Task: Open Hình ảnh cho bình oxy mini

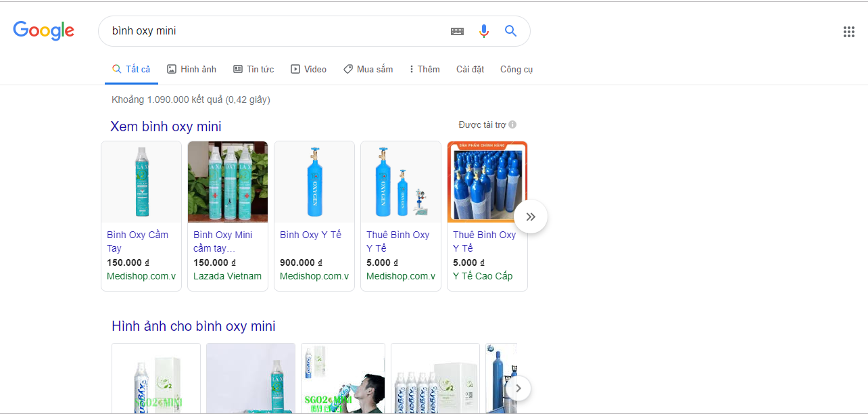Action: point(193,326)
